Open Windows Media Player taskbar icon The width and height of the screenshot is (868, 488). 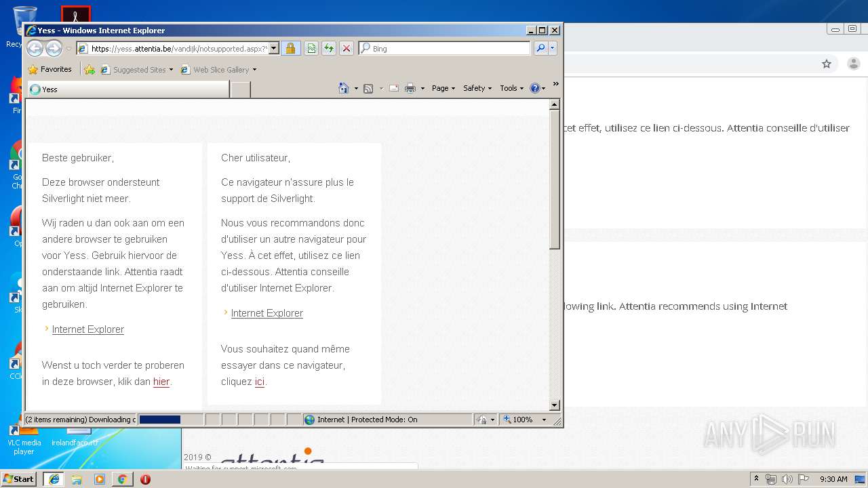tap(100, 479)
